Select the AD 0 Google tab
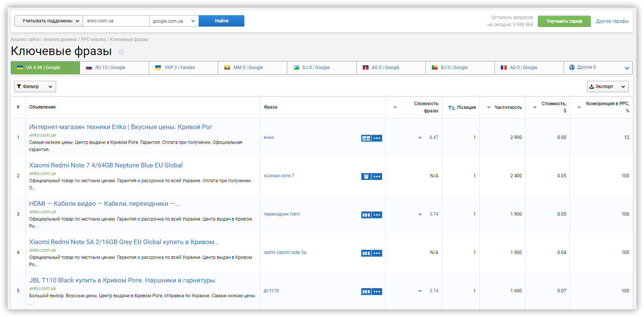Viewport: 644px width, 317px height. coord(529,68)
